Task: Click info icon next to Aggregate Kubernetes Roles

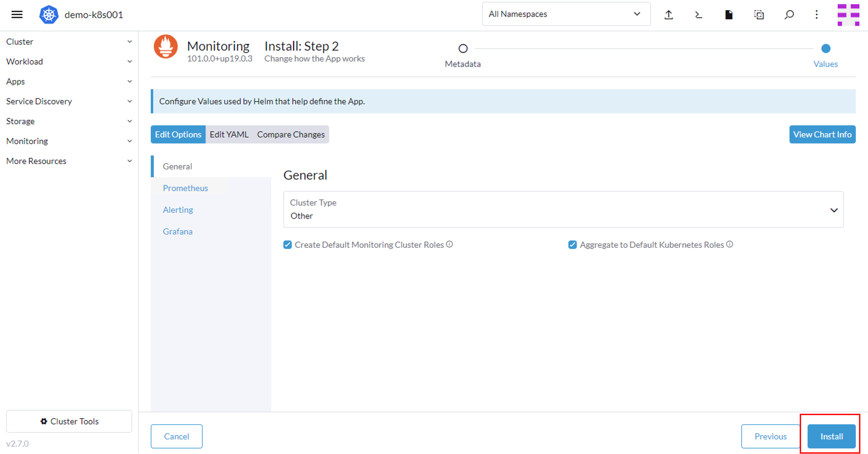Action: click(x=730, y=244)
